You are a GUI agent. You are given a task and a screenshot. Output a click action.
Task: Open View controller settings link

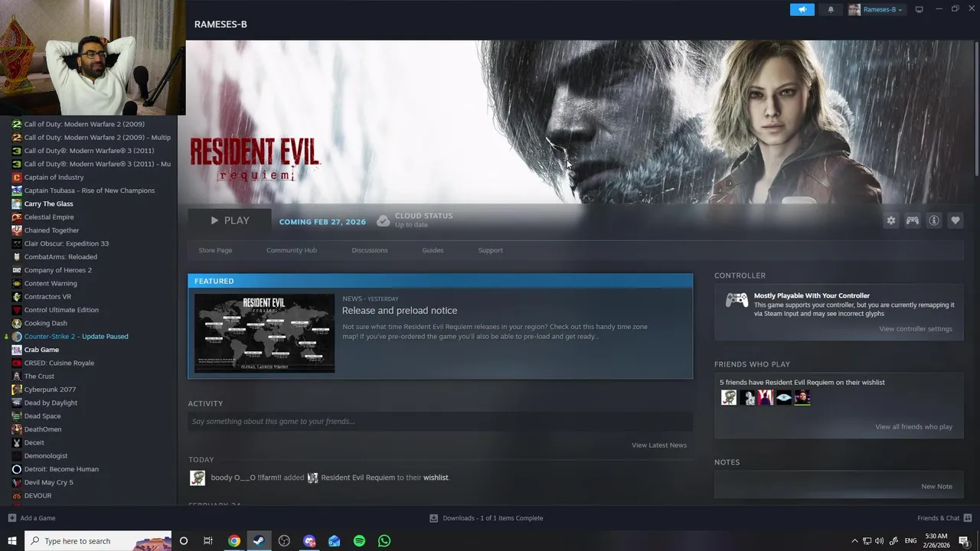(916, 329)
